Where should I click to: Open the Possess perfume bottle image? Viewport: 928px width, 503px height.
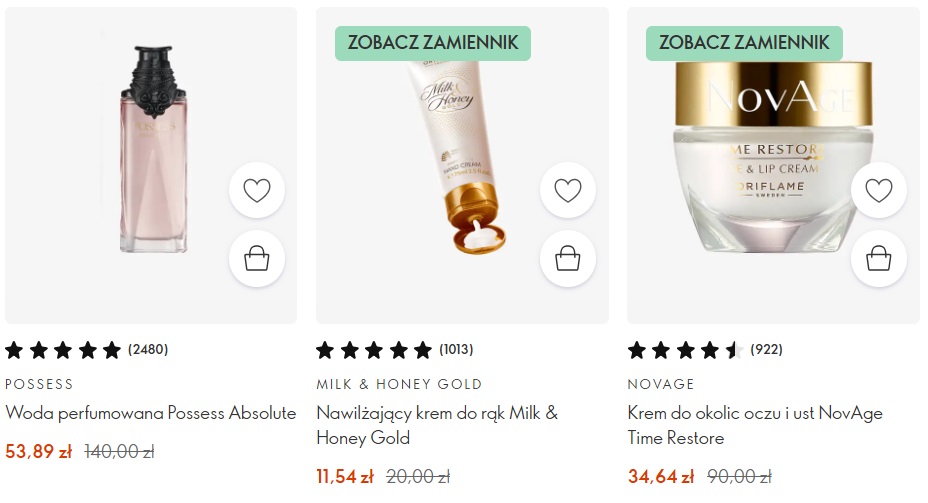(153, 149)
